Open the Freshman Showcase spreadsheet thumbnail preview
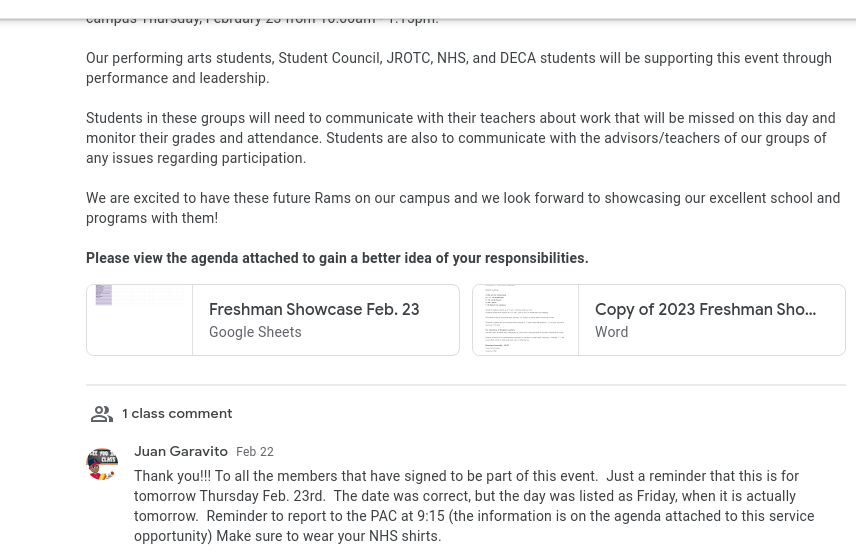Image resolution: width=856 pixels, height=556 pixels. [x=140, y=320]
